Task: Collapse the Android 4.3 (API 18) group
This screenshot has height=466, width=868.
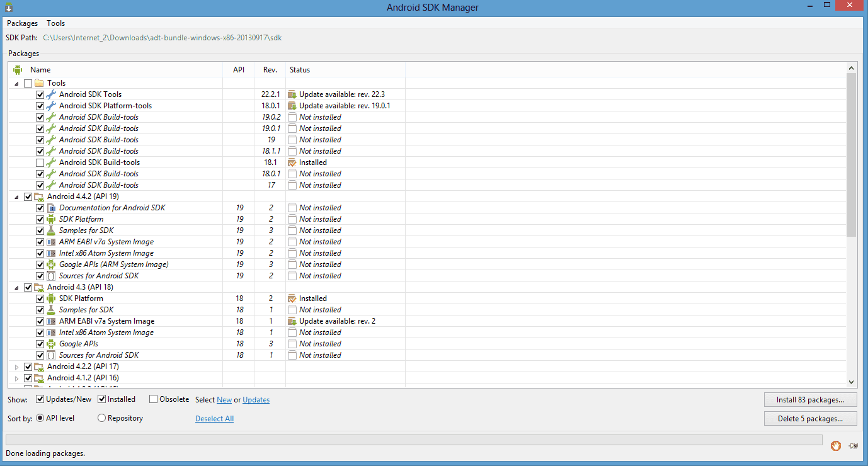Action: (16, 287)
